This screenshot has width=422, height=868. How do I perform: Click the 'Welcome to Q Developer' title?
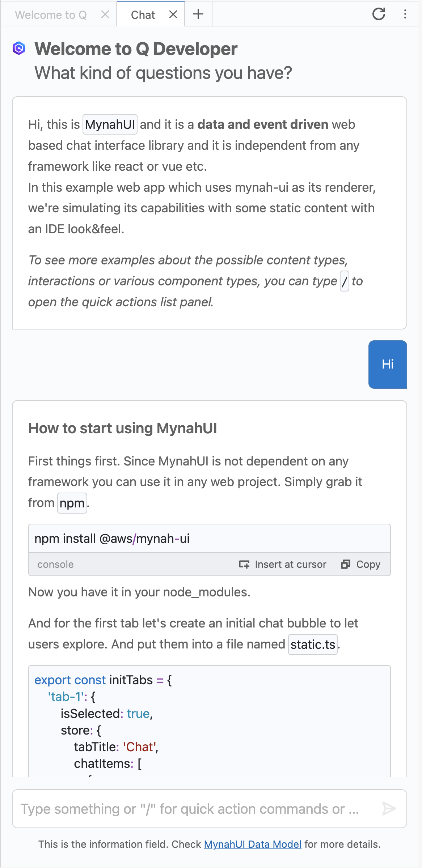pos(136,48)
